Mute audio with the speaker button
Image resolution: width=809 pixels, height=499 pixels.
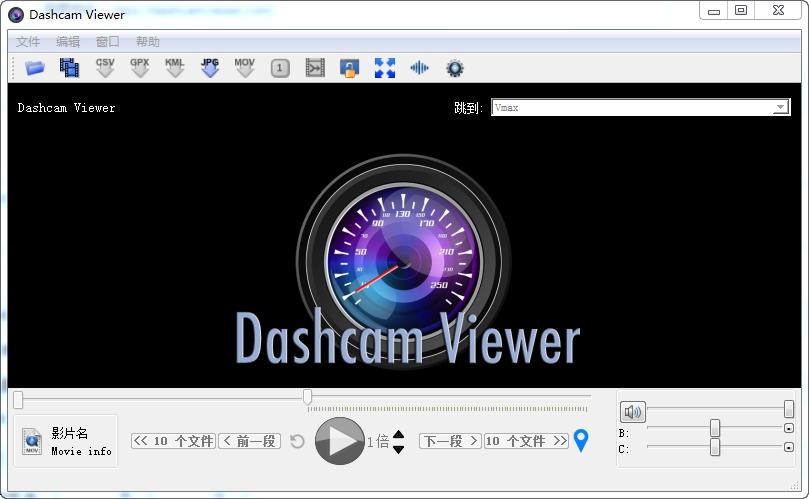point(633,412)
